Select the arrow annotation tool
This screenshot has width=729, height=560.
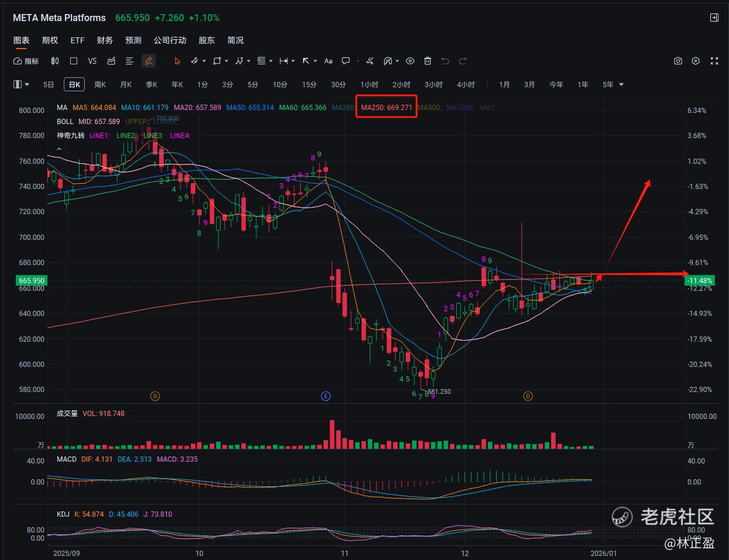306,61
